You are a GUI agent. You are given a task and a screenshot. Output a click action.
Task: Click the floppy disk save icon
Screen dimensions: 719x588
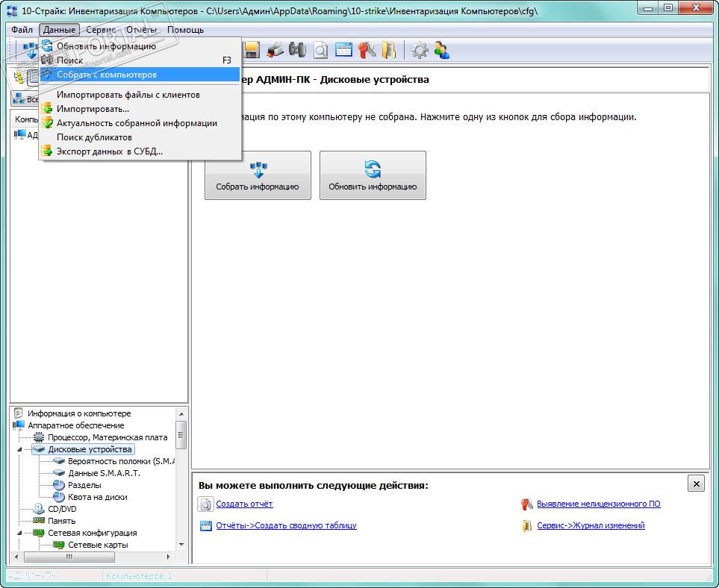point(251,50)
